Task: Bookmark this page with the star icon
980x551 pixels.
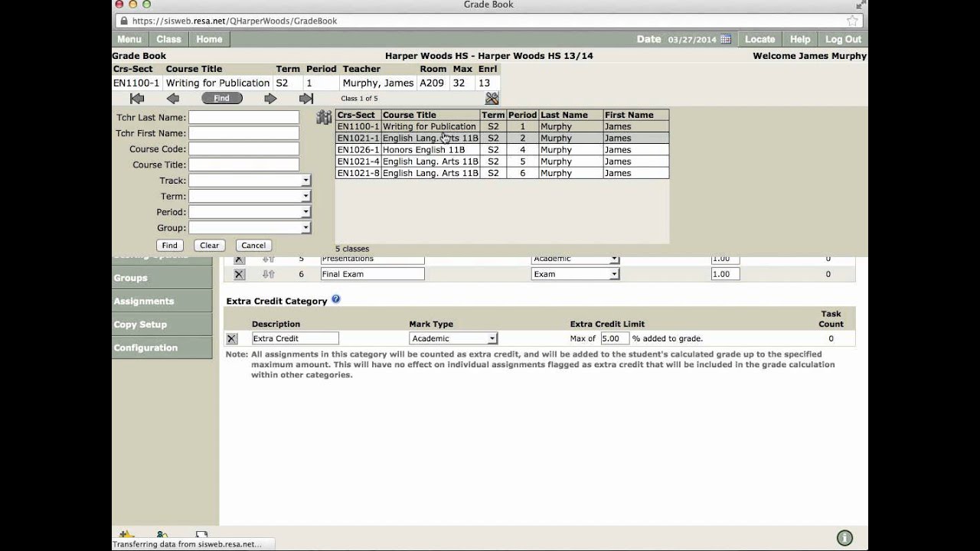Action: point(853,21)
